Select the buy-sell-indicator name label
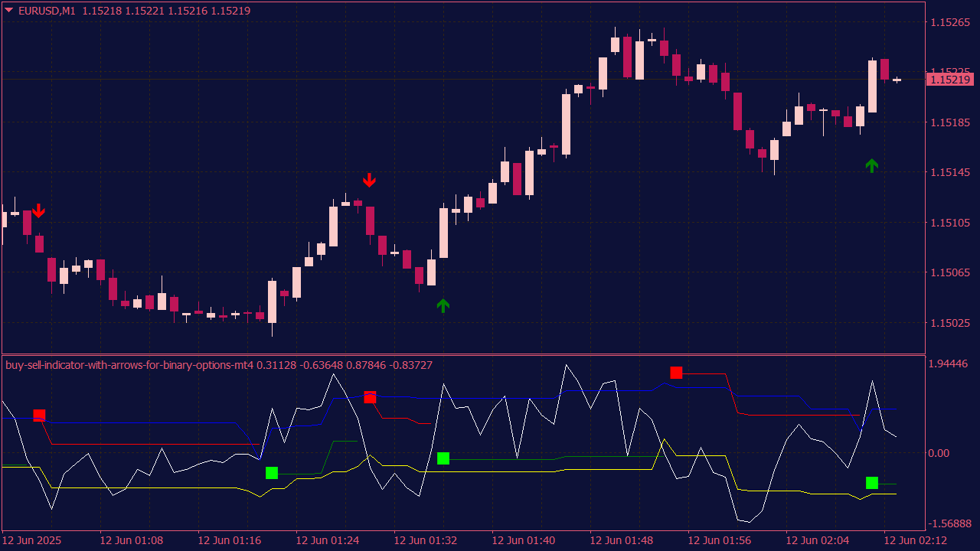This screenshot has height=551, width=980. click(x=129, y=365)
